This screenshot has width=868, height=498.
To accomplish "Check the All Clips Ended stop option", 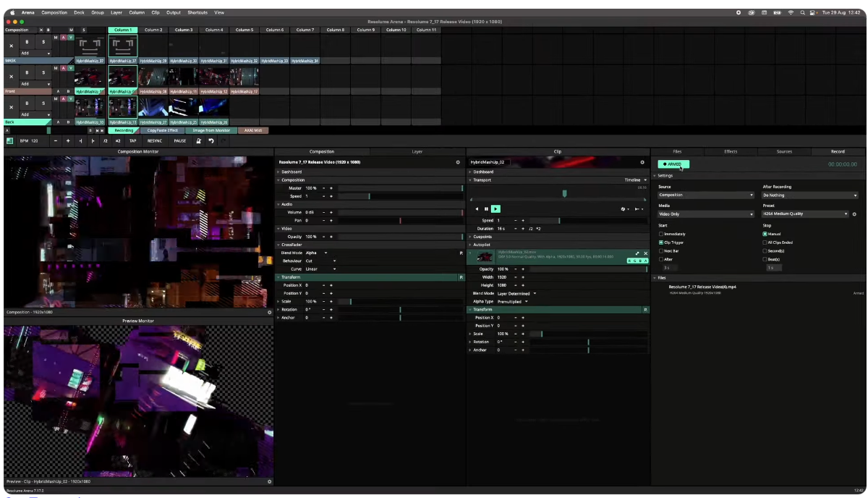I will (x=765, y=242).
